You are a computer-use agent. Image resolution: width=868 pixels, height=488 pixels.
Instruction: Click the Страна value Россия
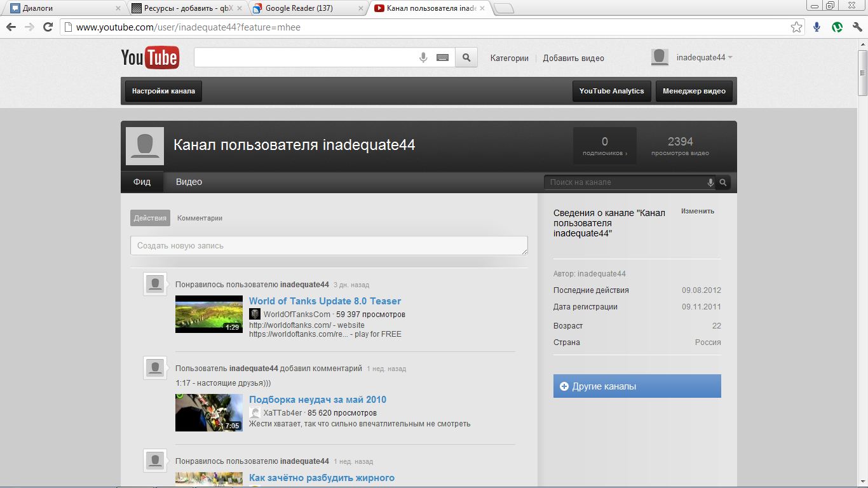click(x=708, y=342)
